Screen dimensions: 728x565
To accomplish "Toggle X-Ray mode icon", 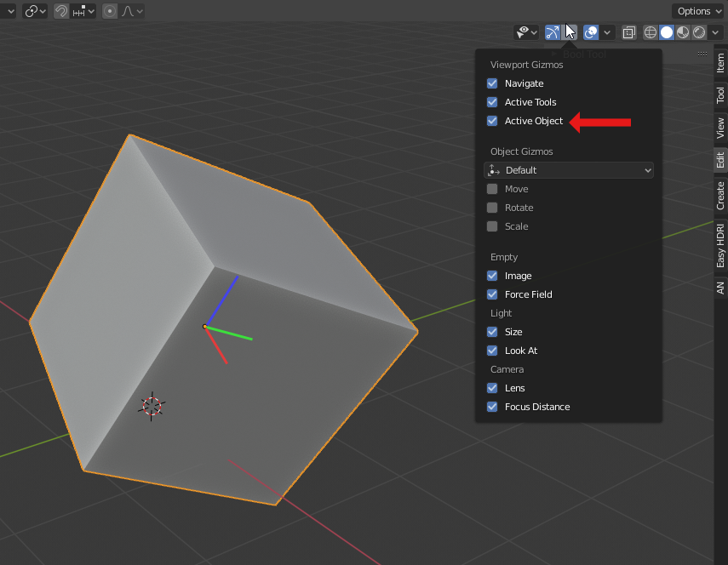I will (x=629, y=32).
